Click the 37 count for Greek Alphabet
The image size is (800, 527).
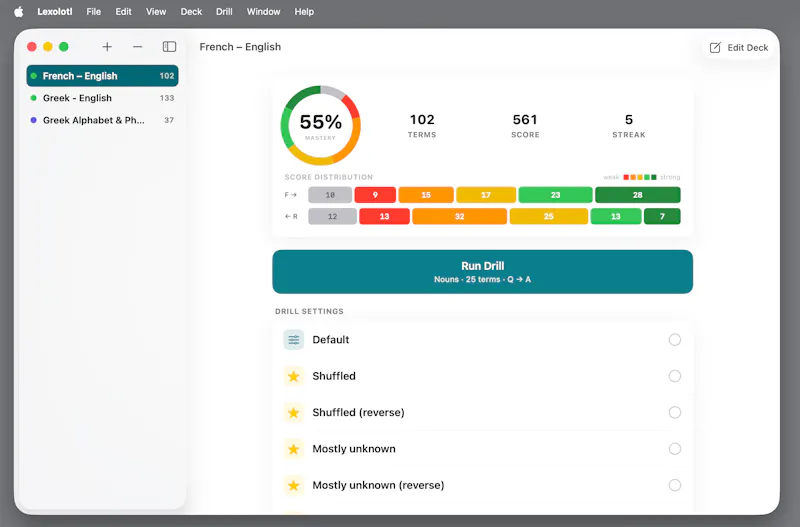click(169, 120)
